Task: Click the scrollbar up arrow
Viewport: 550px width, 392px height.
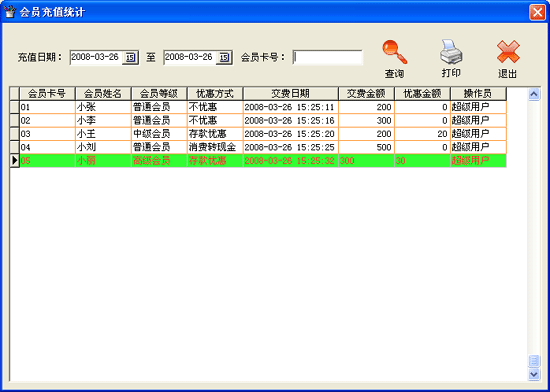Action: [x=534, y=94]
